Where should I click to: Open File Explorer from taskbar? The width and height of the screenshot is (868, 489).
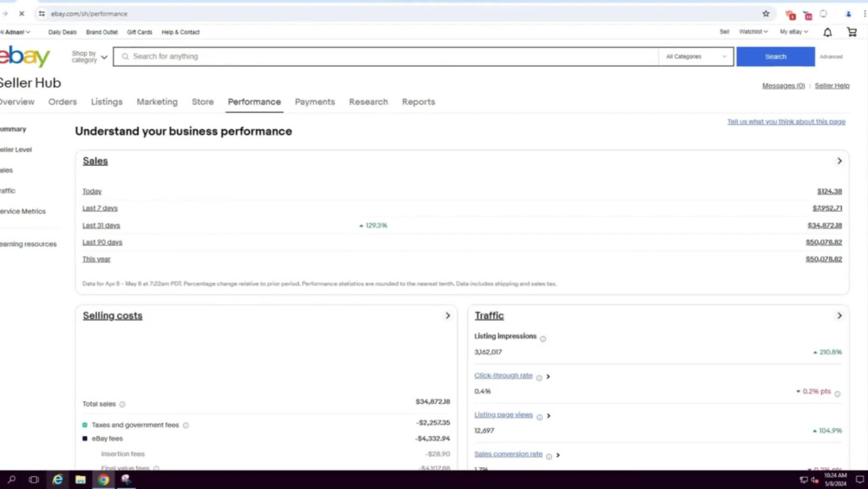click(80, 479)
